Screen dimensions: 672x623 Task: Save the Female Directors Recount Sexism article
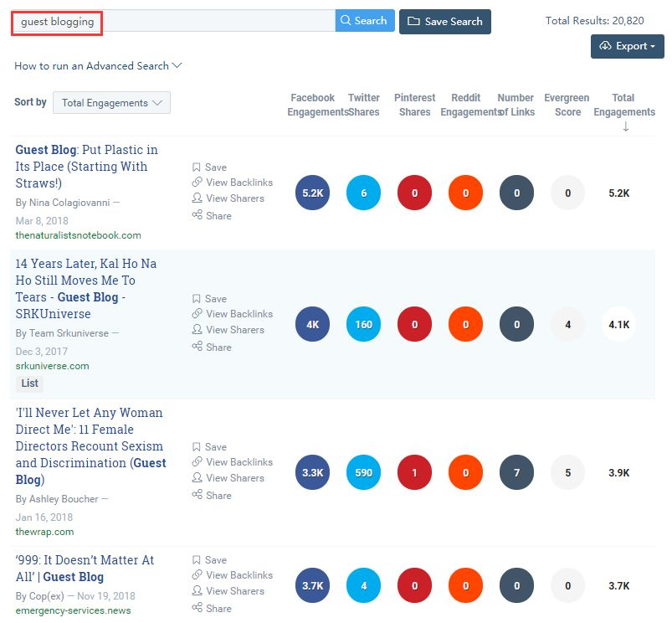[209, 447]
